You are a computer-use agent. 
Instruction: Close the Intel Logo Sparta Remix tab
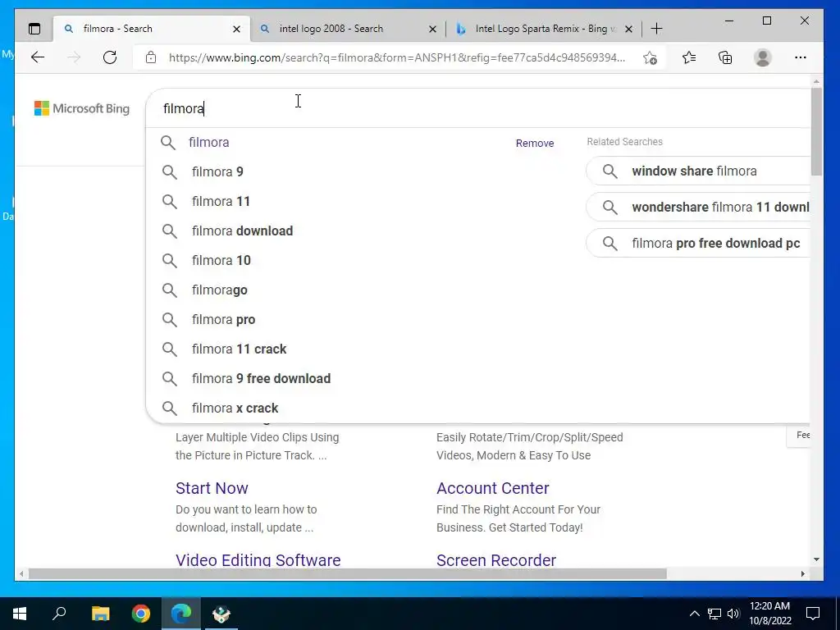pyautogui.click(x=629, y=29)
